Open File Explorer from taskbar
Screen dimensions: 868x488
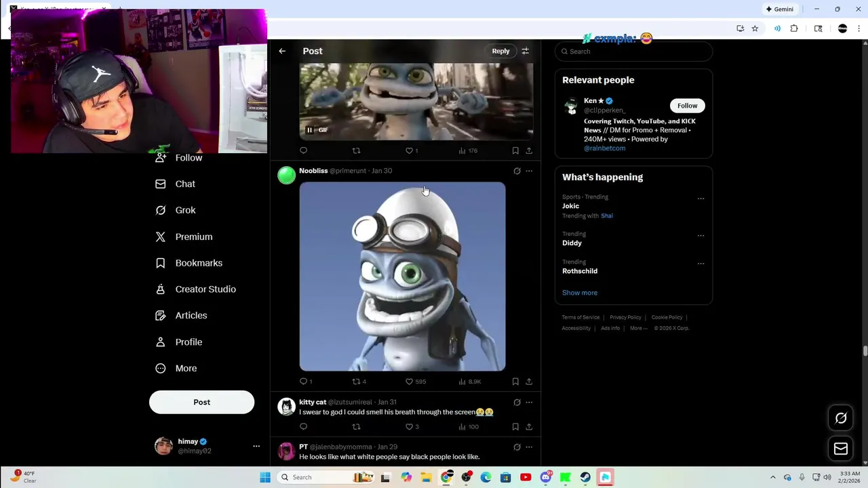coord(427,477)
